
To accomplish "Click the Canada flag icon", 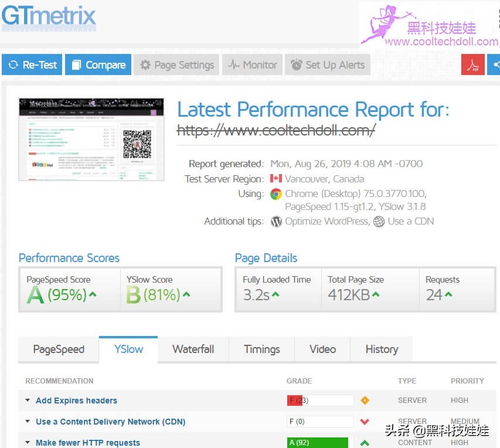I will (x=276, y=178).
